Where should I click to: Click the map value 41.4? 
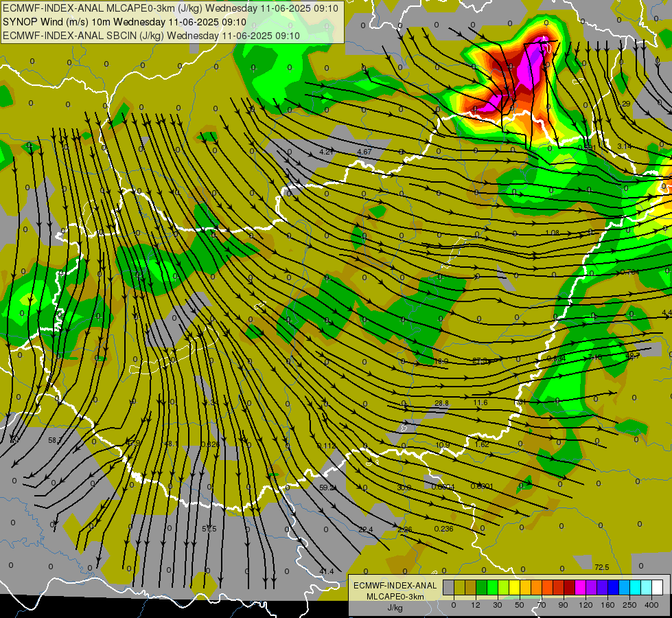pyautogui.click(x=327, y=571)
